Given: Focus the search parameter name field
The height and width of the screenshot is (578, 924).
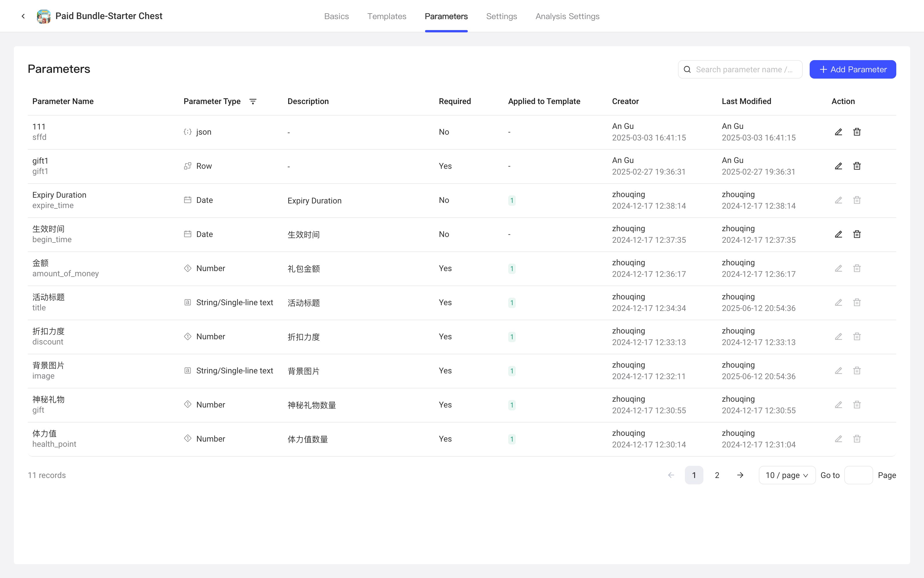Looking at the screenshot, I should tap(740, 70).
